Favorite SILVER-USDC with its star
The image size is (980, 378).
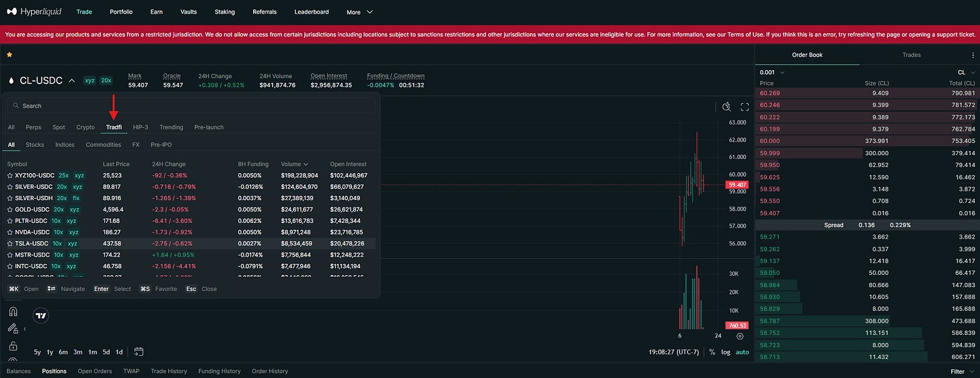(x=10, y=187)
